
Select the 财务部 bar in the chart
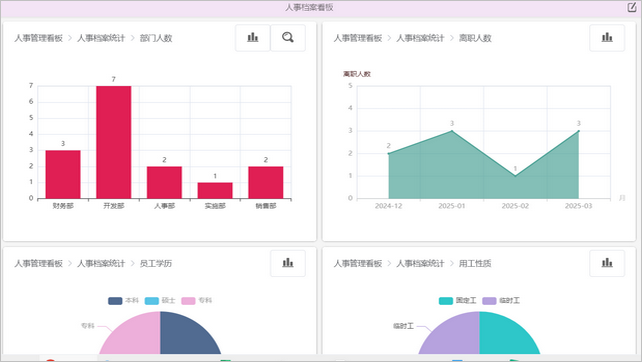pos(63,174)
